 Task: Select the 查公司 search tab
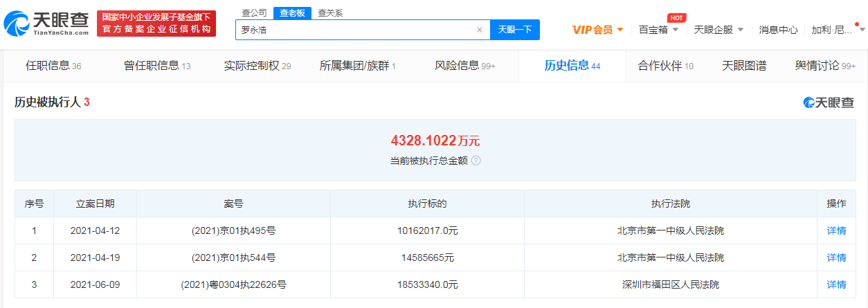(x=255, y=13)
